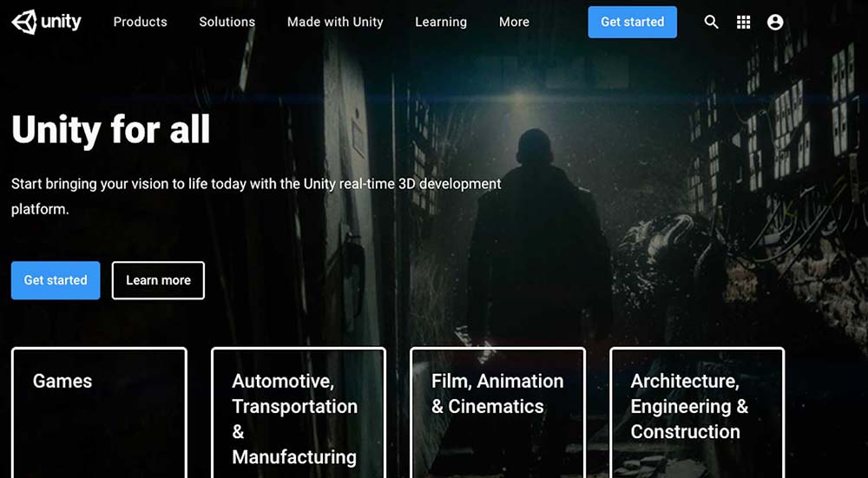Select the Film, Animation & Cinematics card
Screen dimensions: 868x478
(x=497, y=413)
